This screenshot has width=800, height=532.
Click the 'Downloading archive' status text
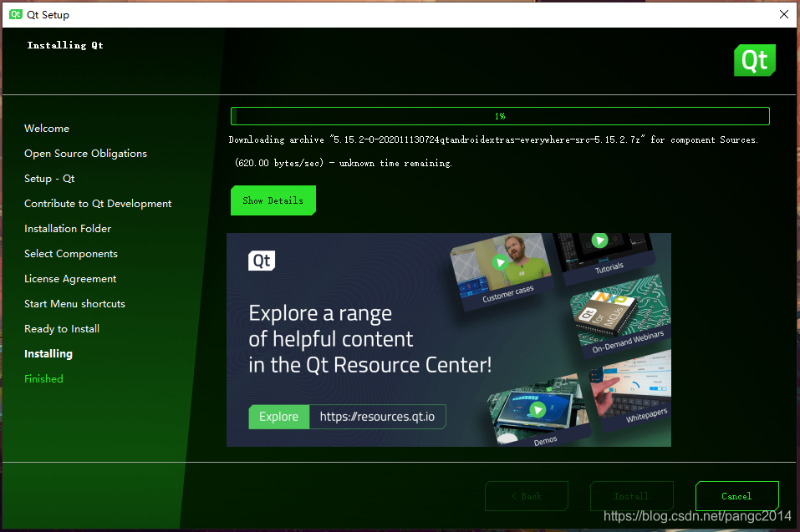coord(493,139)
